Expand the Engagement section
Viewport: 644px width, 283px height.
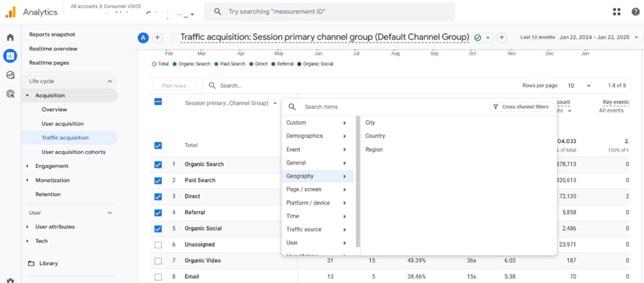(x=51, y=166)
